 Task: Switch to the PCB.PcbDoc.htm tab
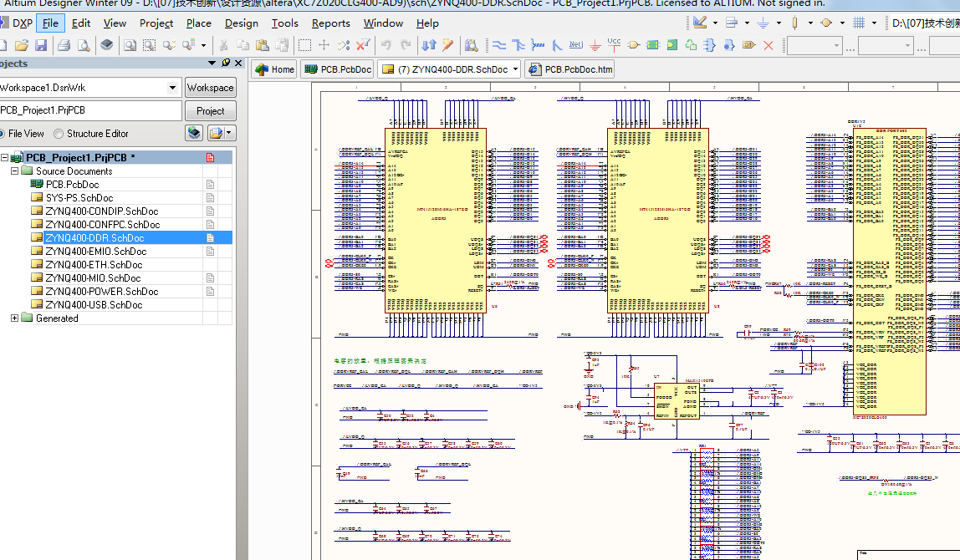coord(569,69)
